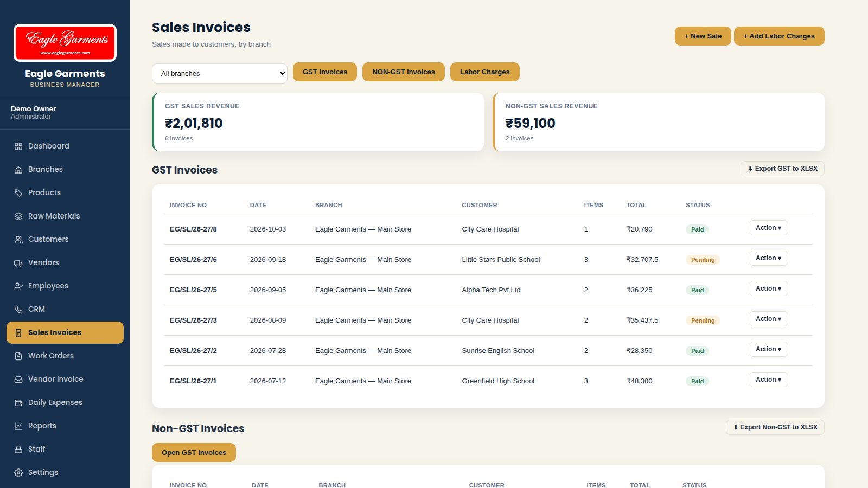The image size is (868, 488).
Task: Open Action menu for invoice EG/SL/26-27/6
Action: (x=768, y=258)
